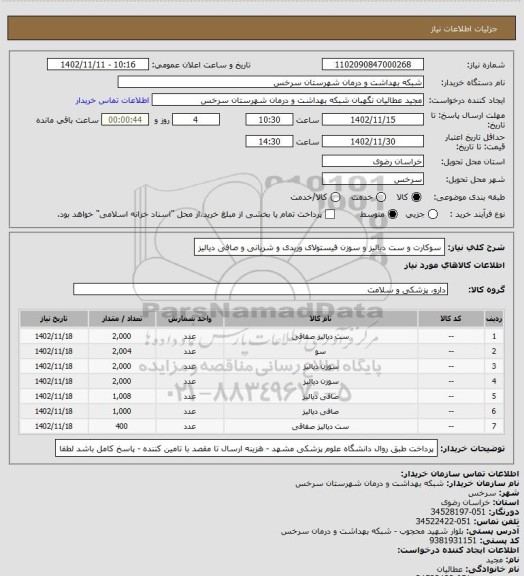Click quantity 400 in row 7
The height and width of the screenshot is (576, 524).
pos(122,426)
